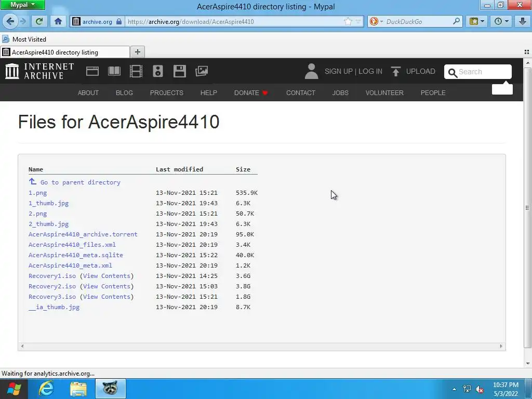Open the PROJECTS menu item

tap(167, 92)
